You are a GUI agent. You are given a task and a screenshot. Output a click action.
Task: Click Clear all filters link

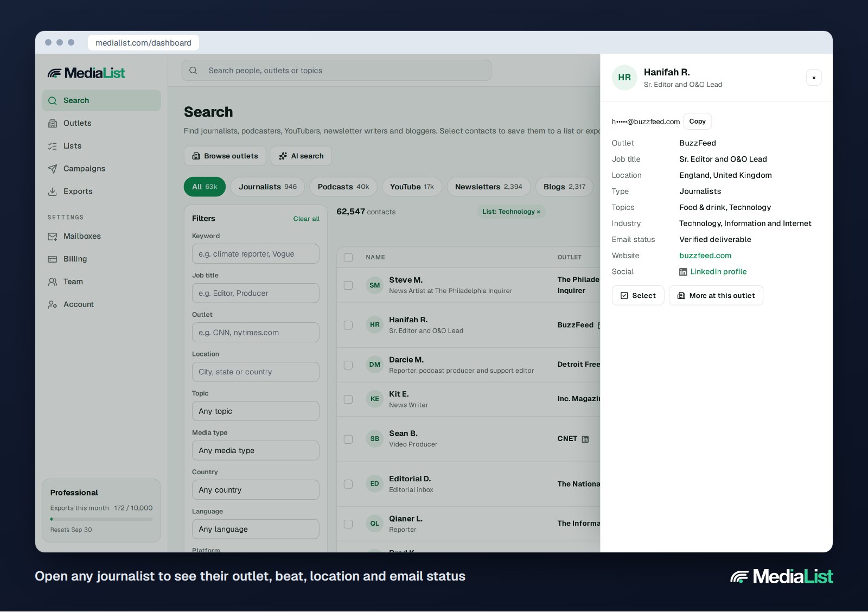point(307,219)
